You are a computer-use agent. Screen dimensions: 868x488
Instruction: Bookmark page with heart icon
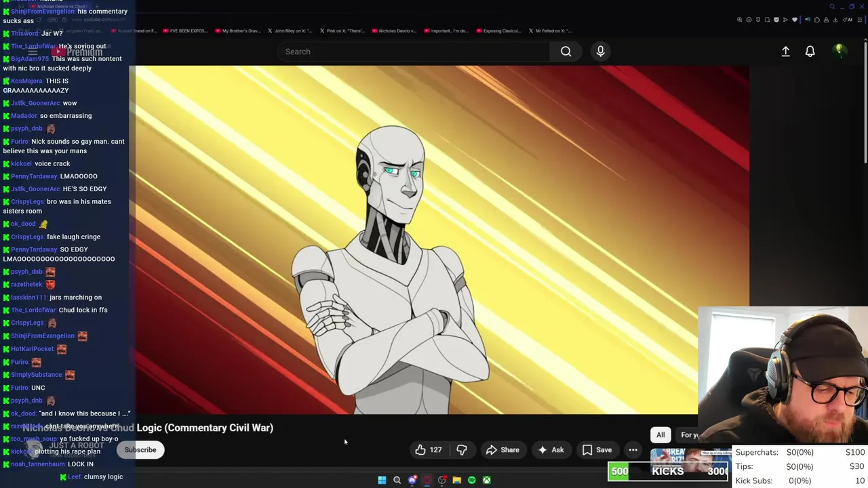(795, 20)
